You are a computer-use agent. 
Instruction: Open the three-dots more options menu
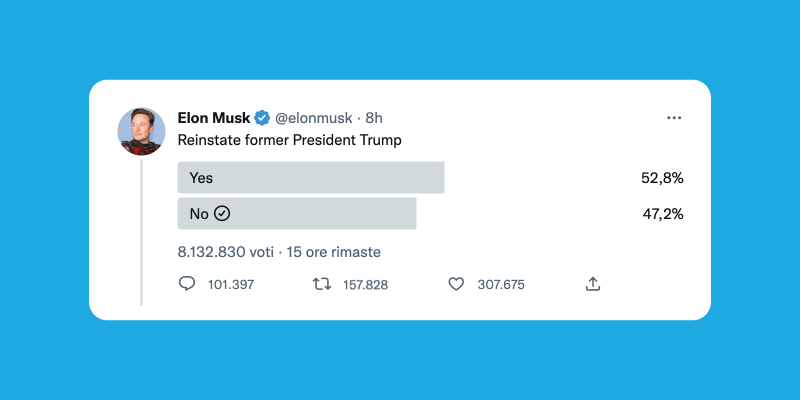pyautogui.click(x=674, y=118)
